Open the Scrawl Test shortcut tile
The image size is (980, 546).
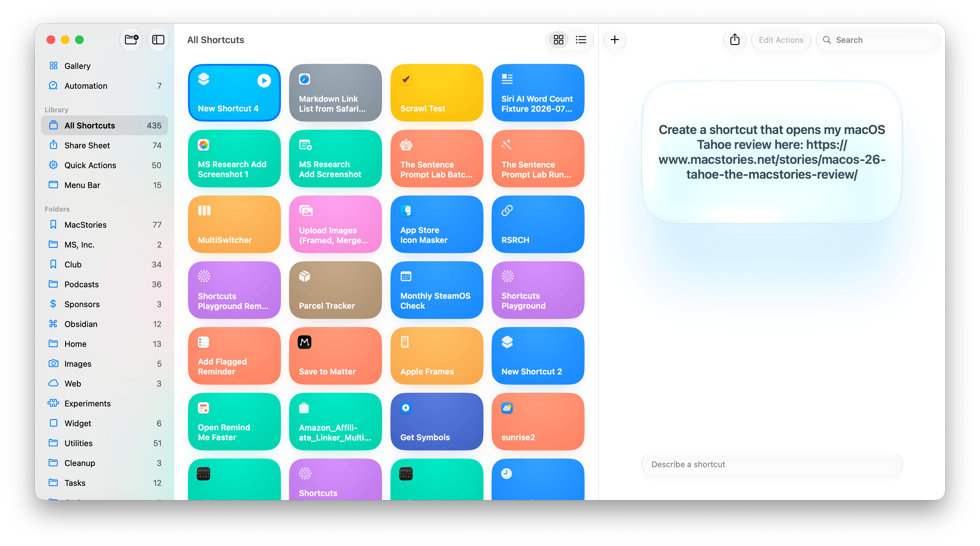(437, 92)
